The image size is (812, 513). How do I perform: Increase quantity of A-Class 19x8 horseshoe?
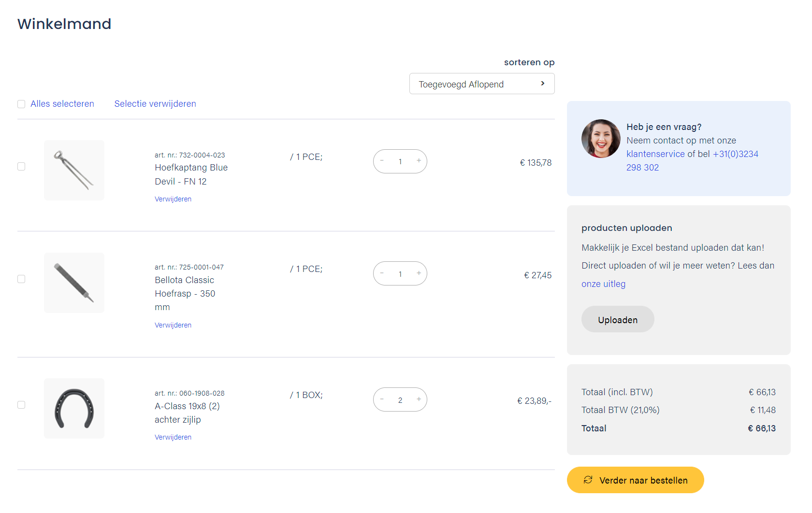click(419, 399)
